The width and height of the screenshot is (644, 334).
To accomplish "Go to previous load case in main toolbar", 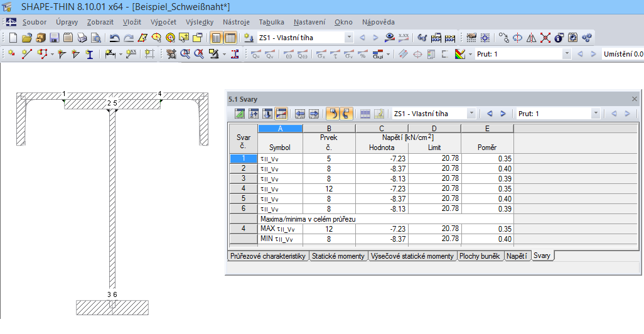I will pos(362,38).
